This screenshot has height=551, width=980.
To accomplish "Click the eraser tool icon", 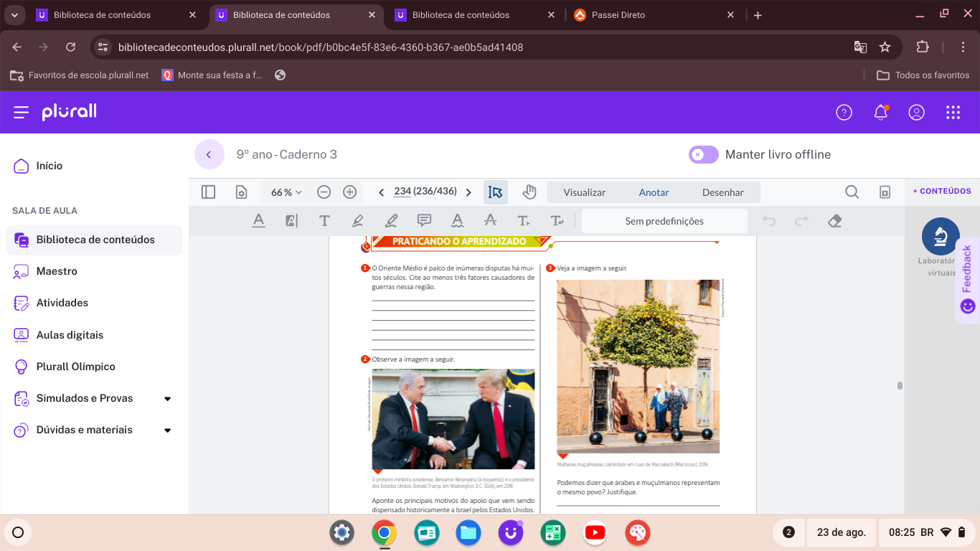I will [x=834, y=221].
